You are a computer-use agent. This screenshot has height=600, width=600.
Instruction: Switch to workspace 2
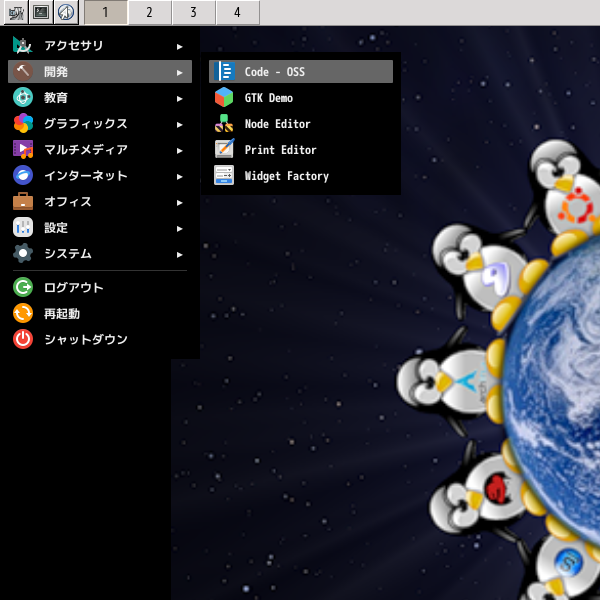[150, 12]
